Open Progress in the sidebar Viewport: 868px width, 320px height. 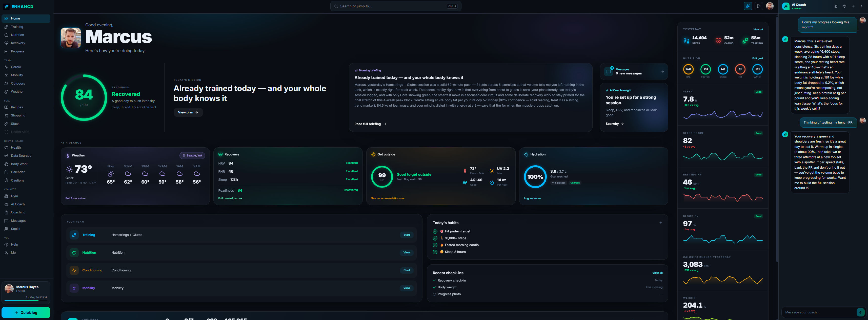(x=26, y=51)
